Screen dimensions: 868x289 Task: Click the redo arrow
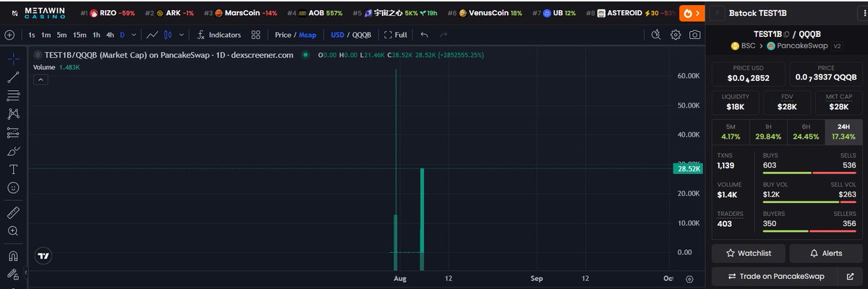[443, 35]
